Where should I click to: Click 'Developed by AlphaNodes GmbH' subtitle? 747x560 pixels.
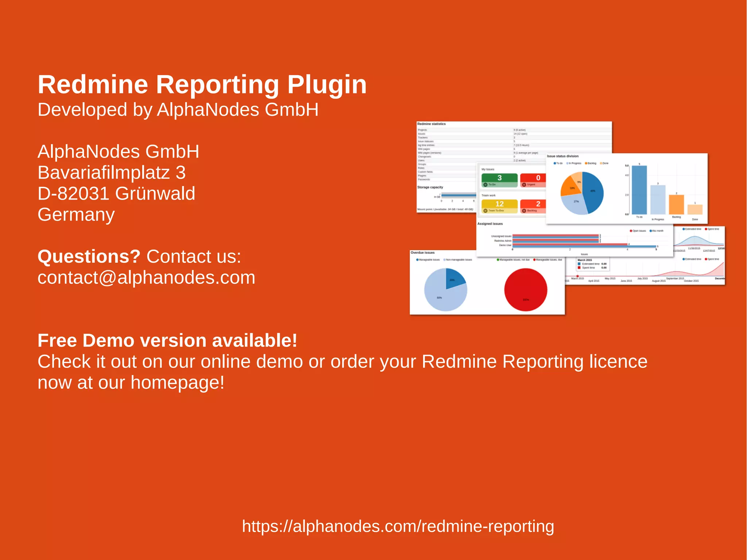point(178,110)
